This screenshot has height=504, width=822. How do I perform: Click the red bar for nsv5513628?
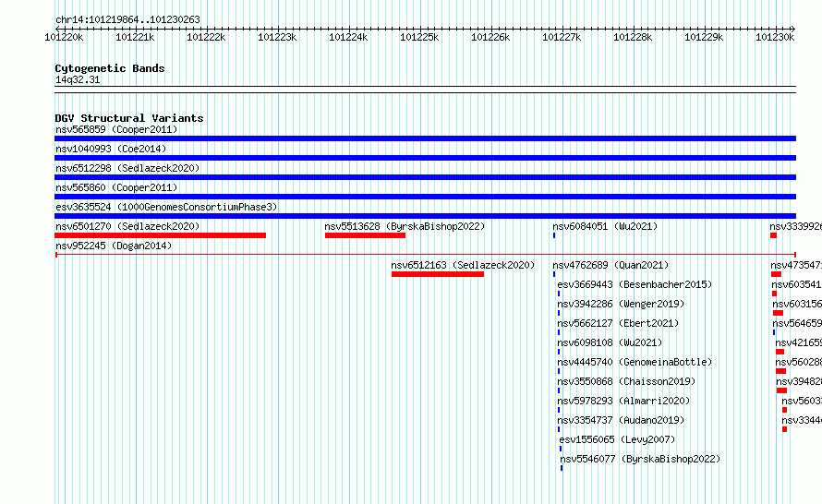tap(366, 235)
